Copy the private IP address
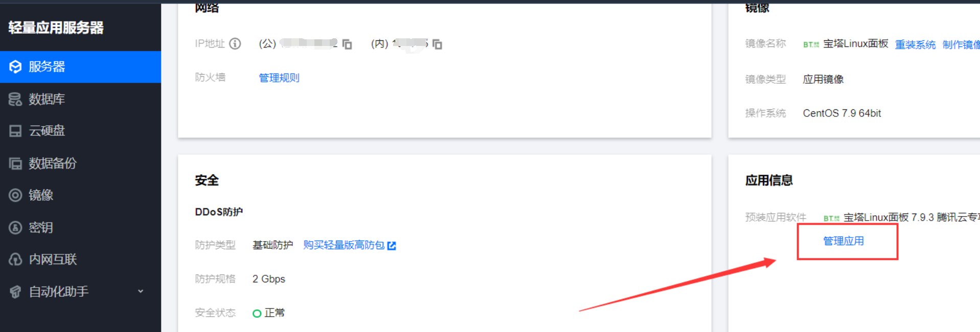The width and height of the screenshot is (980, 332). (437, 44)
